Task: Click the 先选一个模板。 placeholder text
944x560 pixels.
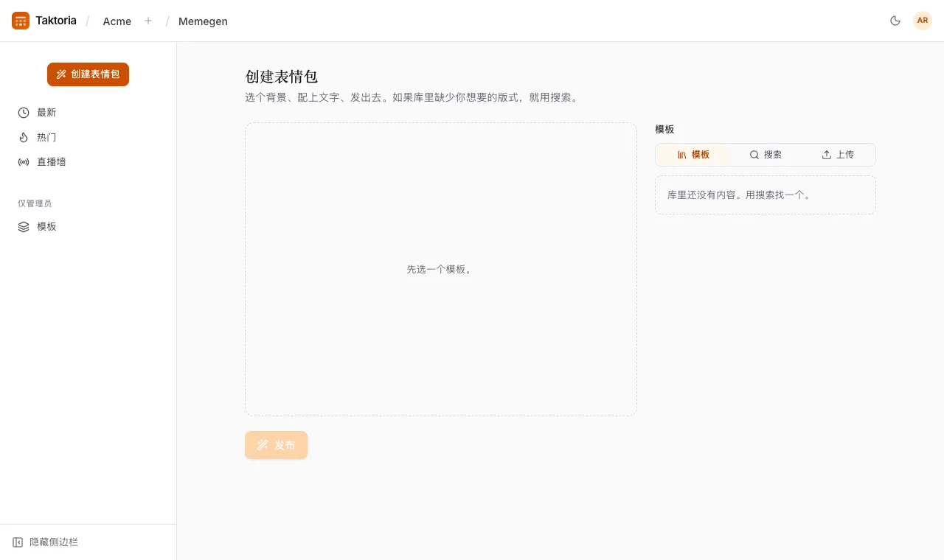Action: coord(440,270)
